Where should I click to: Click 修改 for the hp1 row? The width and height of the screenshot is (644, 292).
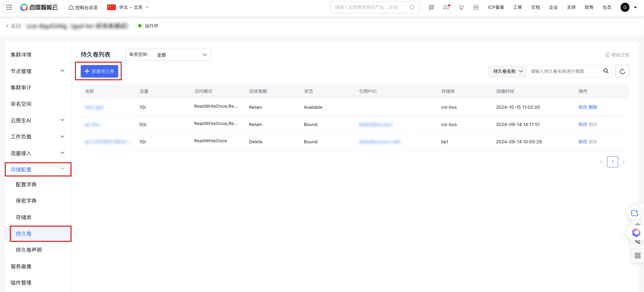coord(583,142)
